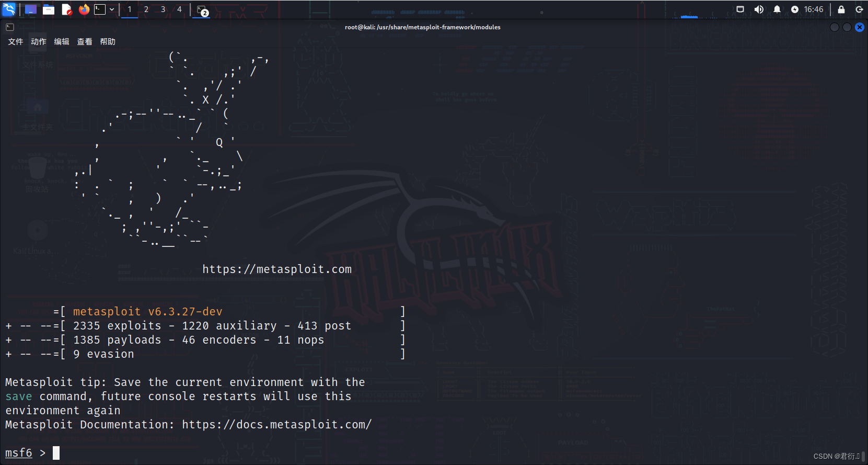The height and width of the screenshot is (465, 868).
Task: Lock the screen with the padlock icon
Action: click(x=841, y=9)
